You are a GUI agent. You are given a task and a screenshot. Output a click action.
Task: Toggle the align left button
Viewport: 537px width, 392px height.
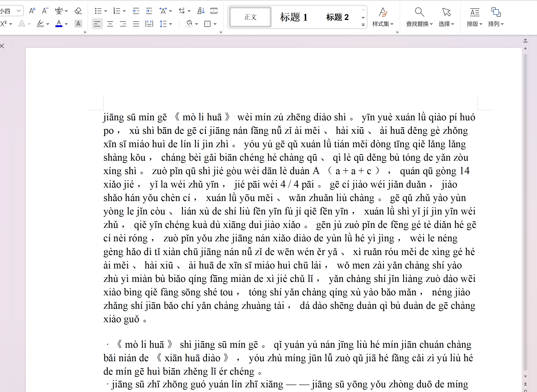coord(97,24)
